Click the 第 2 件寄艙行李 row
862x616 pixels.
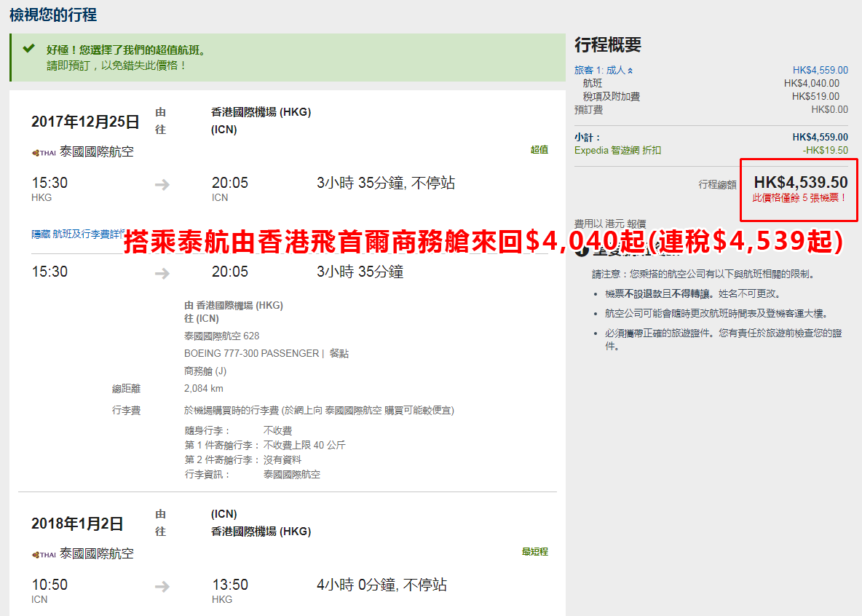click(242, 459)
